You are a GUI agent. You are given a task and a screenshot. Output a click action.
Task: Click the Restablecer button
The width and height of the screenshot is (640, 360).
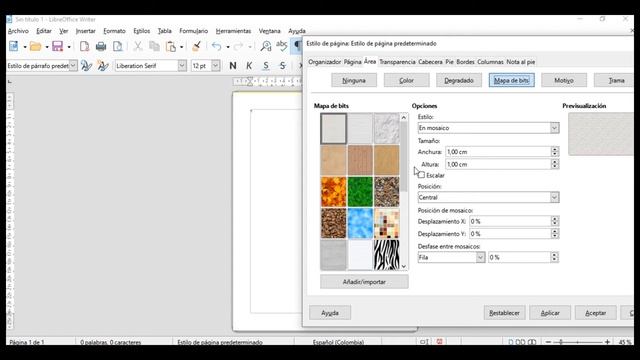point(504,313)
